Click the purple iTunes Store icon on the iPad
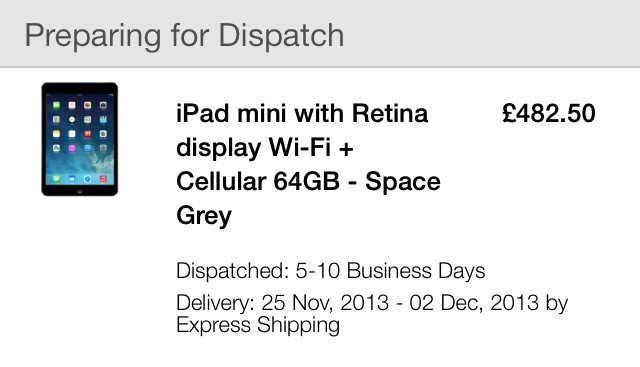The image size is (640, 367). coord(72,148)
